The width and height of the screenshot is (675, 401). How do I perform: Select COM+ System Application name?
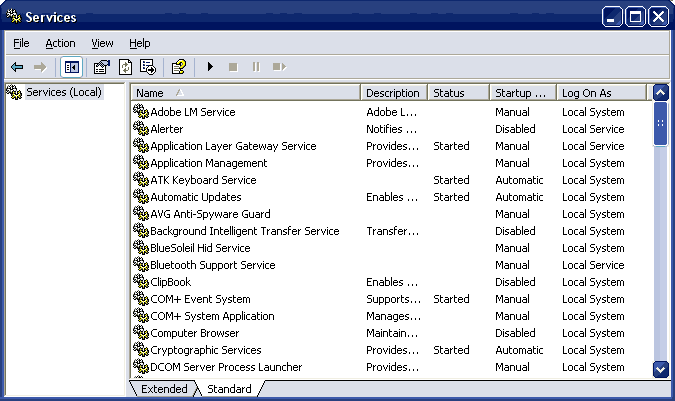click(212, 316)
